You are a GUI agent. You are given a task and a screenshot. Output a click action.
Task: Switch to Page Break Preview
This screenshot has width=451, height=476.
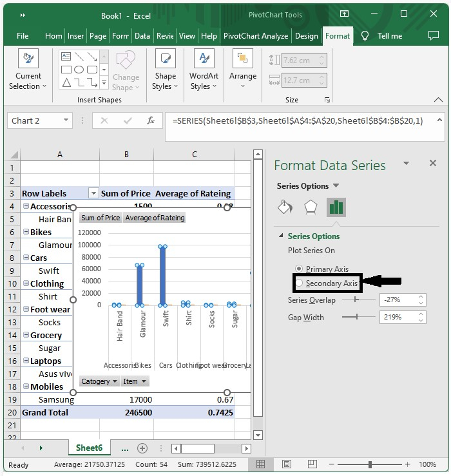click(312, 464)
